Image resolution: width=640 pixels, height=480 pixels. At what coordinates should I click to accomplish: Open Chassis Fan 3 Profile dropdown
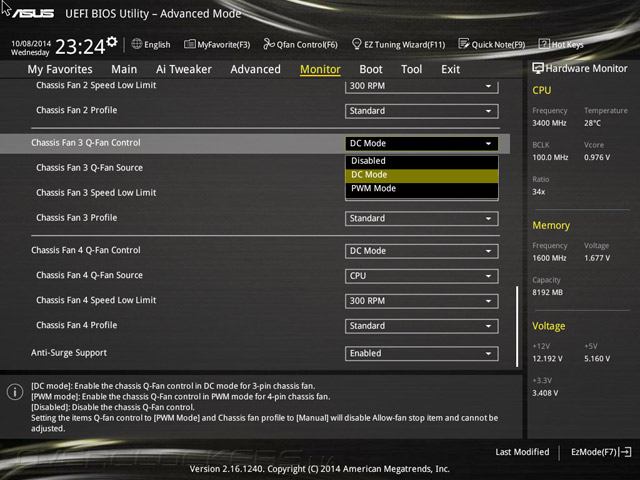point(422,218)
